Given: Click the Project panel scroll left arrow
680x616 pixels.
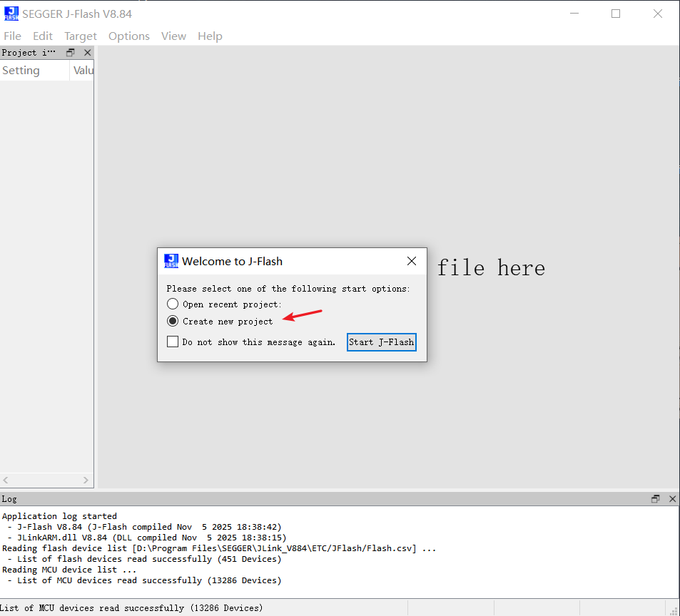Looking at the screenshot, I should 6,480.
